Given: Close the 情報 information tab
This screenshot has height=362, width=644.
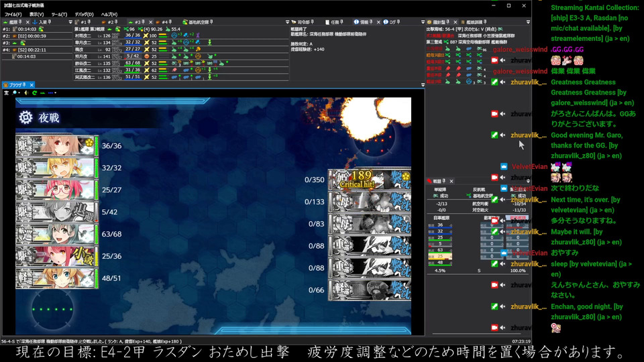Looking at the screenshot, I should point(378,22).
